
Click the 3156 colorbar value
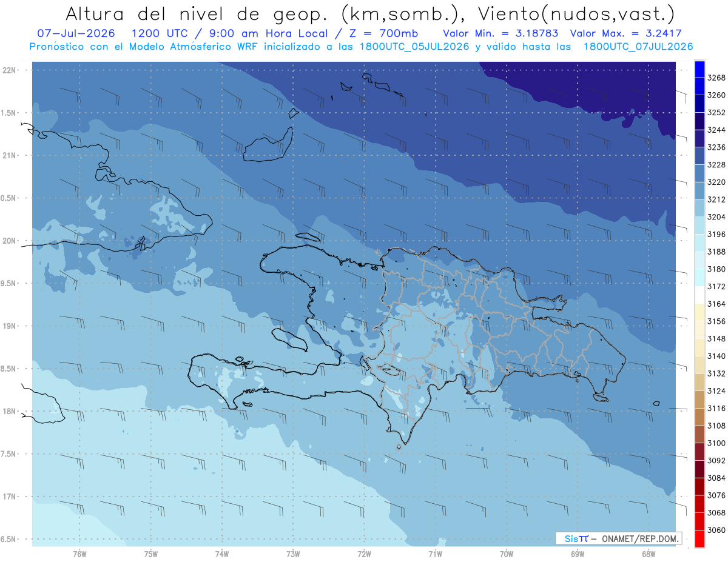click(x=716, y=321)
